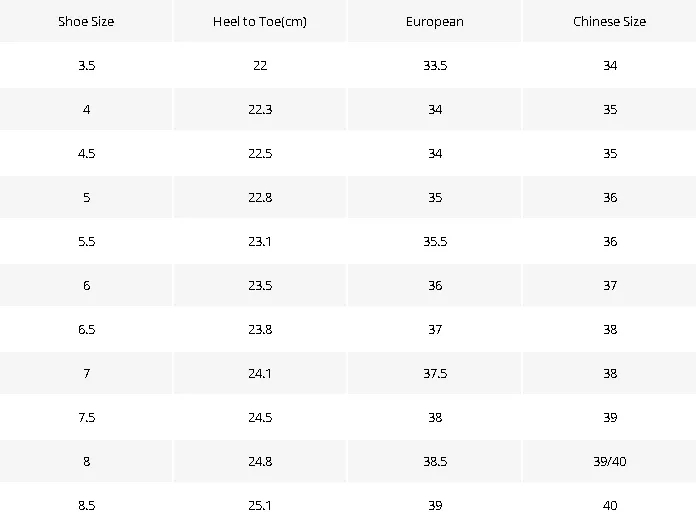Click shoe size 5.5 cell
The width and height of the screenshot is (696, 527).
click(x=86, y=241)
